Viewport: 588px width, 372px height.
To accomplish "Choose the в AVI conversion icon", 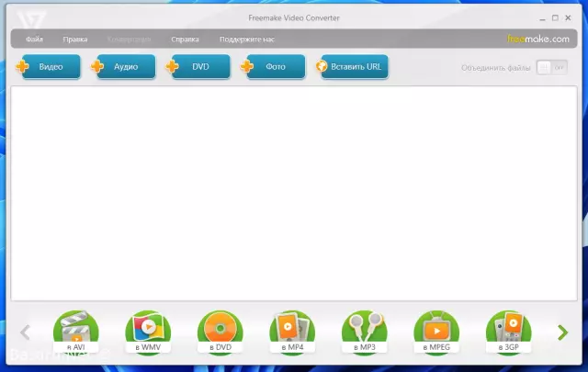I will click(76, 333).
